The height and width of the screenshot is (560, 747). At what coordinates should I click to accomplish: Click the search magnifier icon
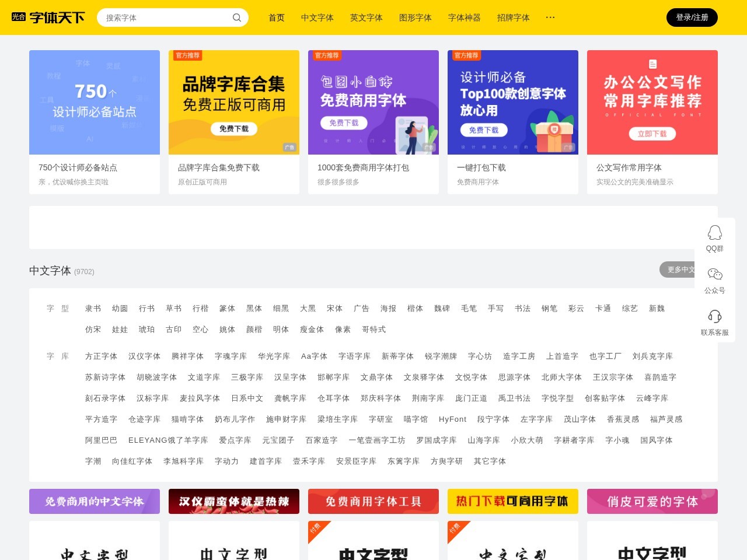click(237, 17)
